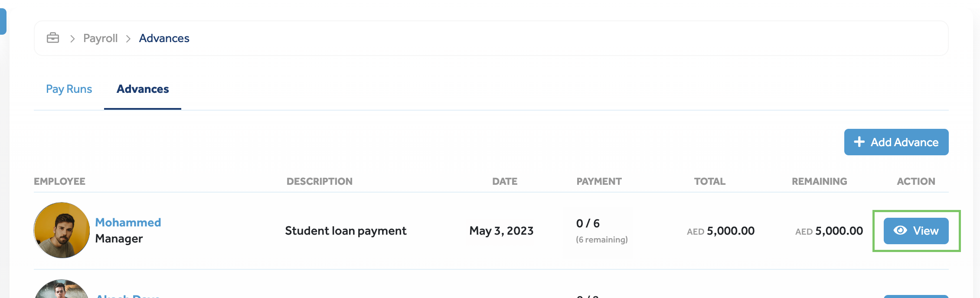980x298 pixels.
Task: Click the chevron before Payroll breadcrumb
Action: click(x=72, y=39)
